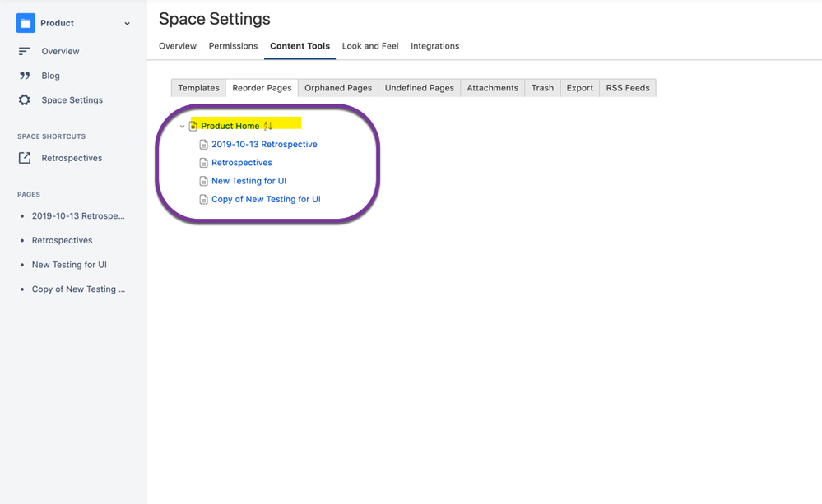Open the Trash sub-tab
The width and height of the screenshot is (822, 504).
coord(542,88)
